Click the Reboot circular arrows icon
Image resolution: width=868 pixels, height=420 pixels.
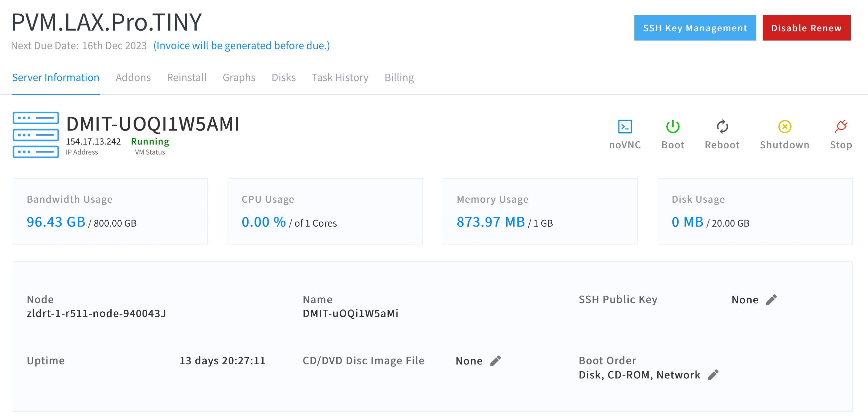722,127
